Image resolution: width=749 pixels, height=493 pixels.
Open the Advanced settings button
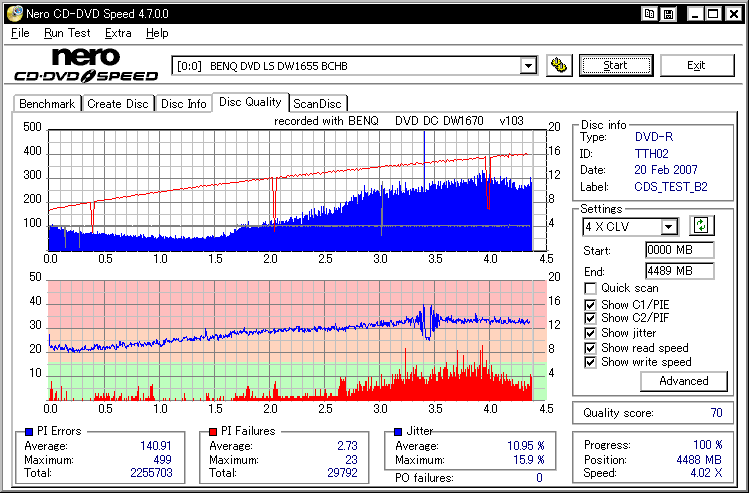684,381
